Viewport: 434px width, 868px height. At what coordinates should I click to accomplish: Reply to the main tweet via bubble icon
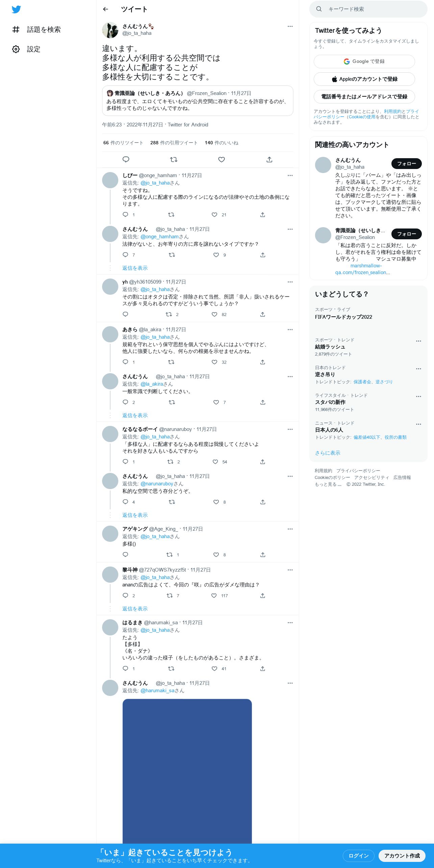pos(126,160)
